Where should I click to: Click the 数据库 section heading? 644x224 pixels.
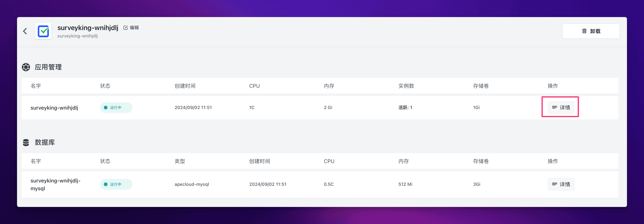[x=45, y=142]
